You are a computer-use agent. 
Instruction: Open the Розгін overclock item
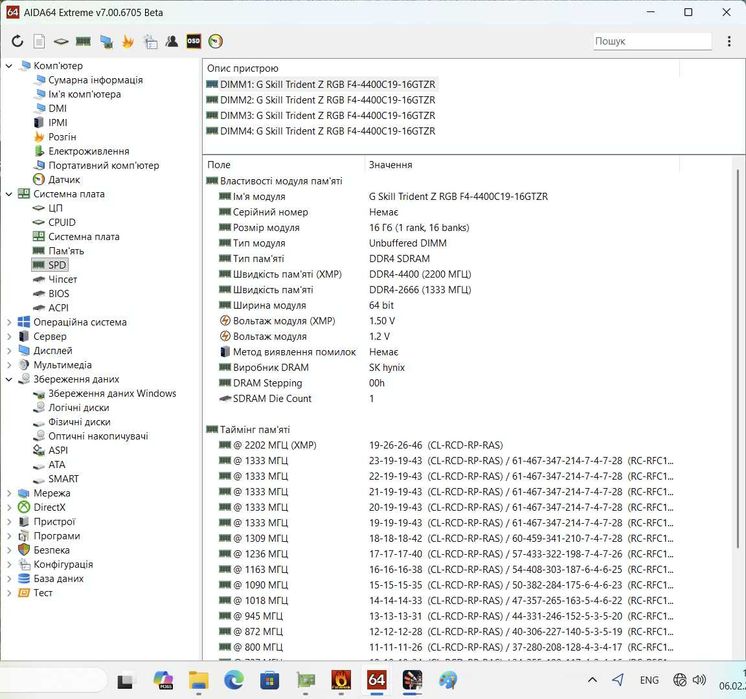click(x=55, y=137)
